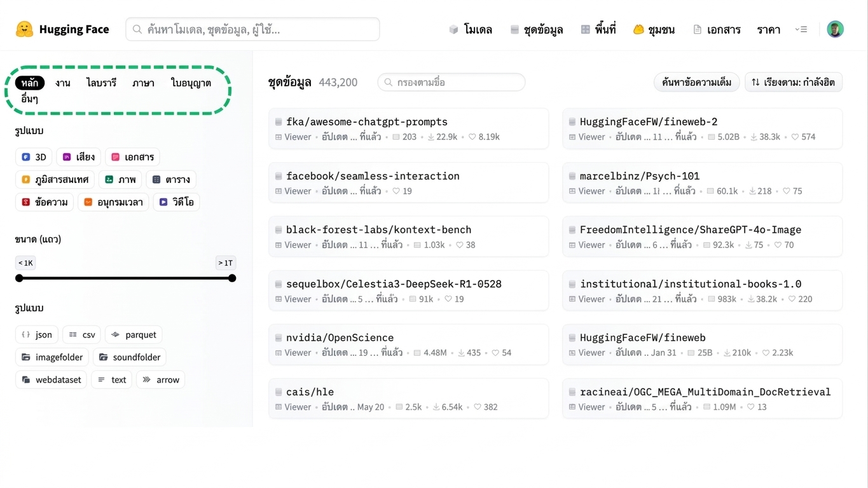
Task: Open the user profile avatar
Action: pos(835,29)
